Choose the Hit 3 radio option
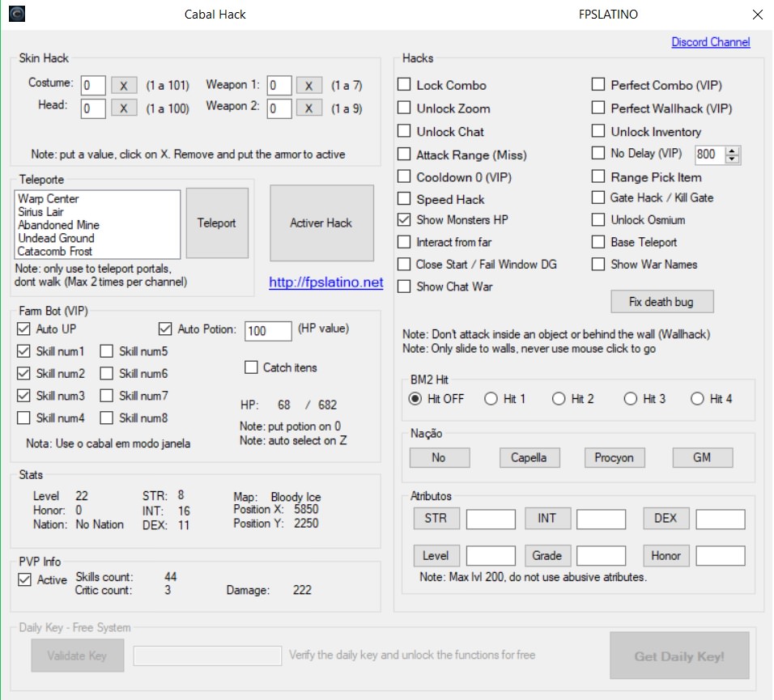Viewport: 774px width, 700px height. pos(631,399)
